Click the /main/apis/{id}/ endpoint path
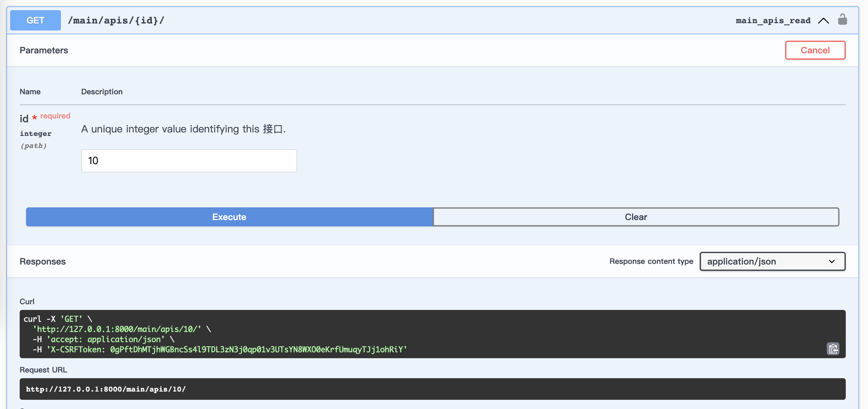Image resolution: width=868 pixels, height=409 pixels. pyautogui.click(x=116, y=20)
